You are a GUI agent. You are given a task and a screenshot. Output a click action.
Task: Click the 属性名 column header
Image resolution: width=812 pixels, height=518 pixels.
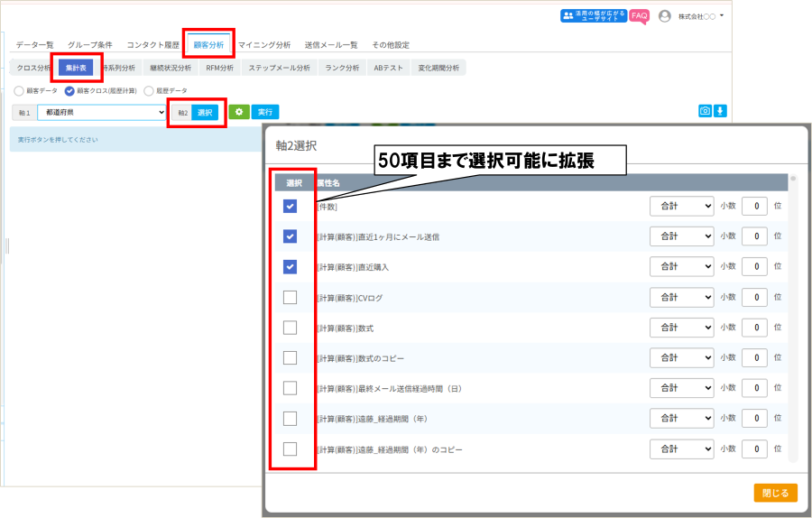point(328,183)
